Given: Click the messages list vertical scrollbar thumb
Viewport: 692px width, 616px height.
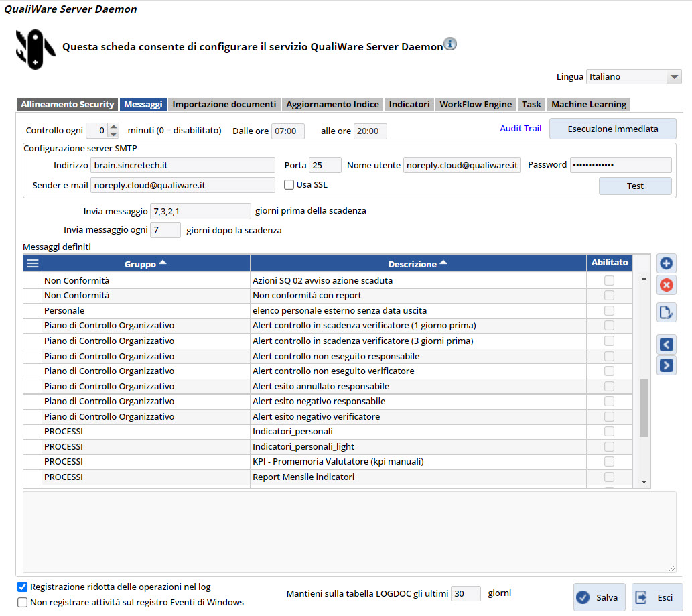Looking at the screenshot, I should point(644,408).
